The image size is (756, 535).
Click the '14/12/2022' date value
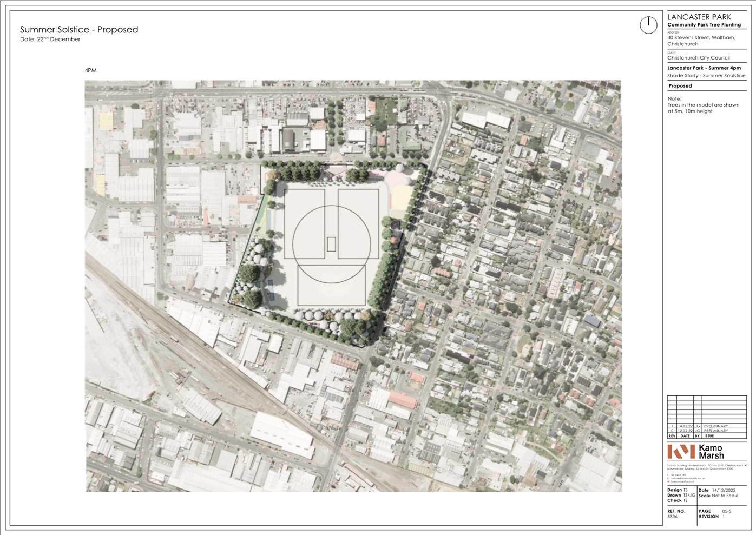pyautogui.click(x=724, y=490)
